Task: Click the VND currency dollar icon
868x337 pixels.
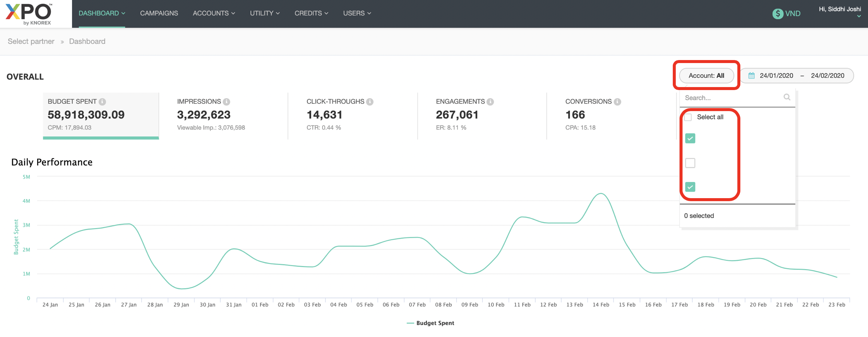Action: click(x=778, y=14)
